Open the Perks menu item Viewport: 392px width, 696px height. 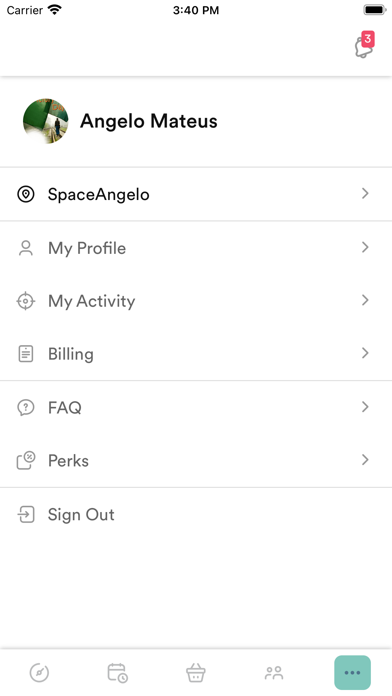196,460
